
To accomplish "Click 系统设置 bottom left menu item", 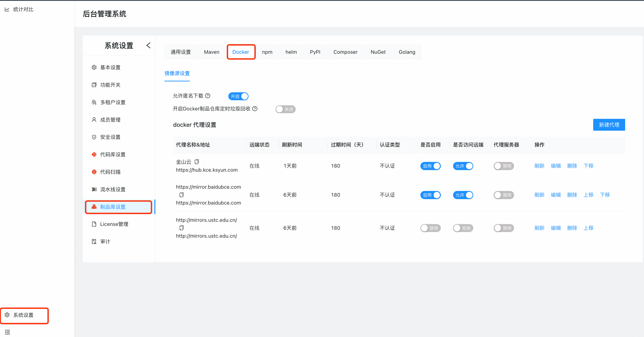I will [x=24, y=315].
